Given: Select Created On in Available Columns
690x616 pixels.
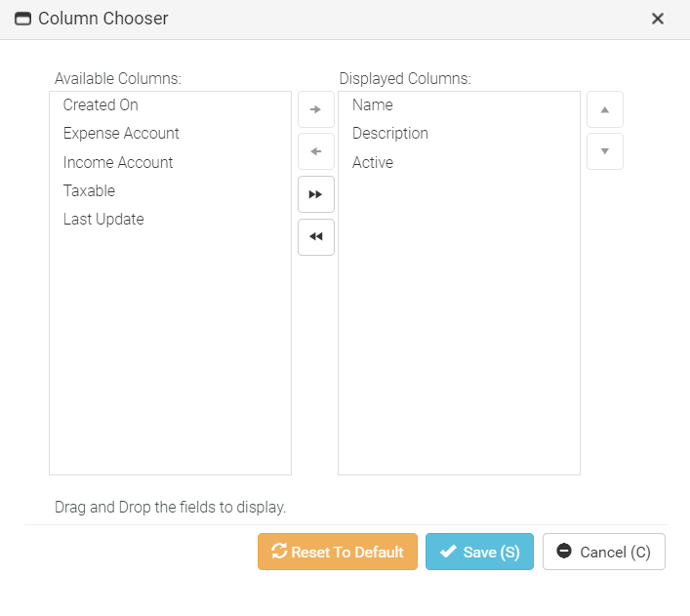Looking at the screenshot, I should tap(101, 104).
